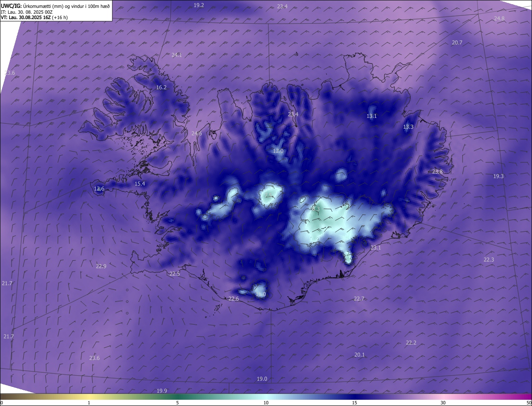Click the color scale tick labeled 0
This screenshot has height=406, width=532.
pos(1,403)
